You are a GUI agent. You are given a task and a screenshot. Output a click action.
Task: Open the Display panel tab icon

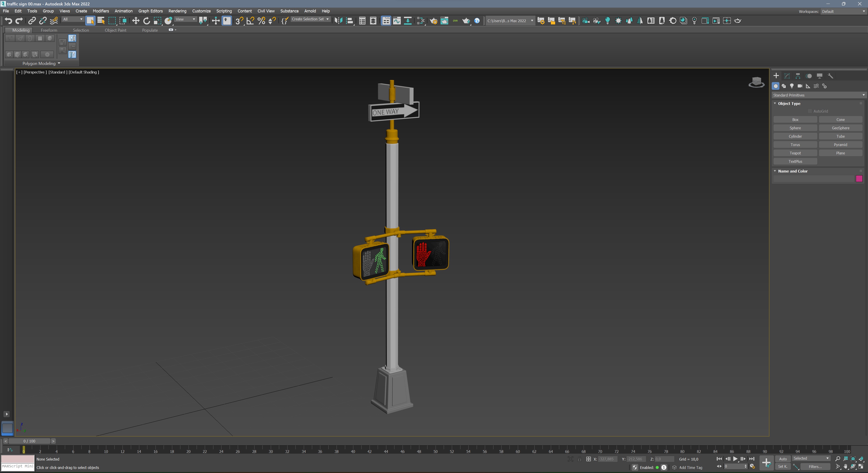(819, 76)
